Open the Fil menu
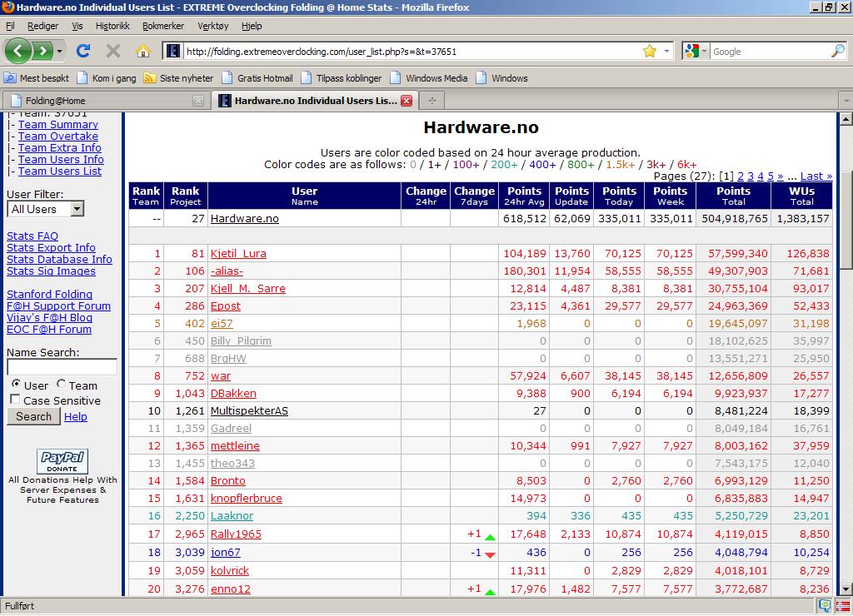Image resolution: width=853 pixels, height=616 pixels. [x=10, y=26]
